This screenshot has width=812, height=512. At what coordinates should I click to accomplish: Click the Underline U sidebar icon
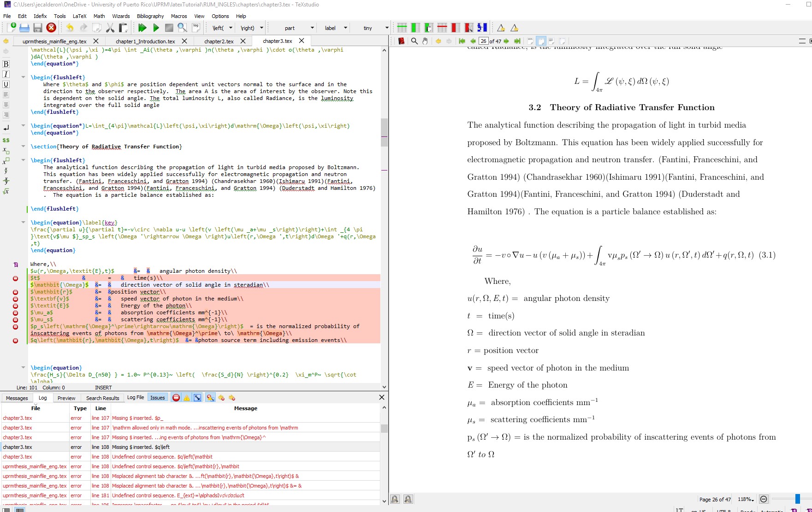point(6,84)
